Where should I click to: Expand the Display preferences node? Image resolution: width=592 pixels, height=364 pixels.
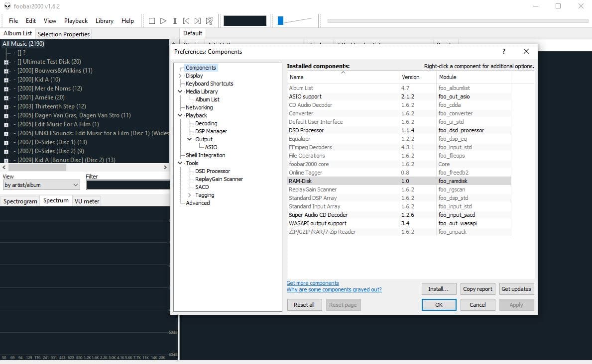(x=180, y=76)
